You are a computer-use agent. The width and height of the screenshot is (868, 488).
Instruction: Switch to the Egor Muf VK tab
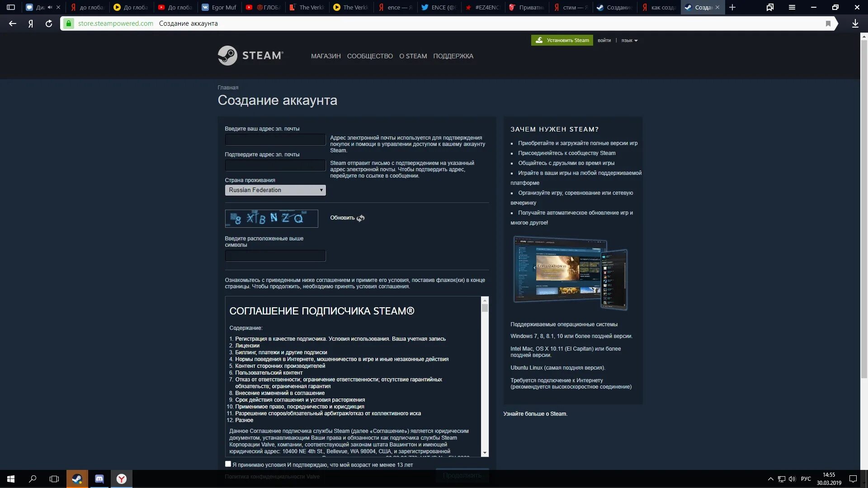[219, 7]
